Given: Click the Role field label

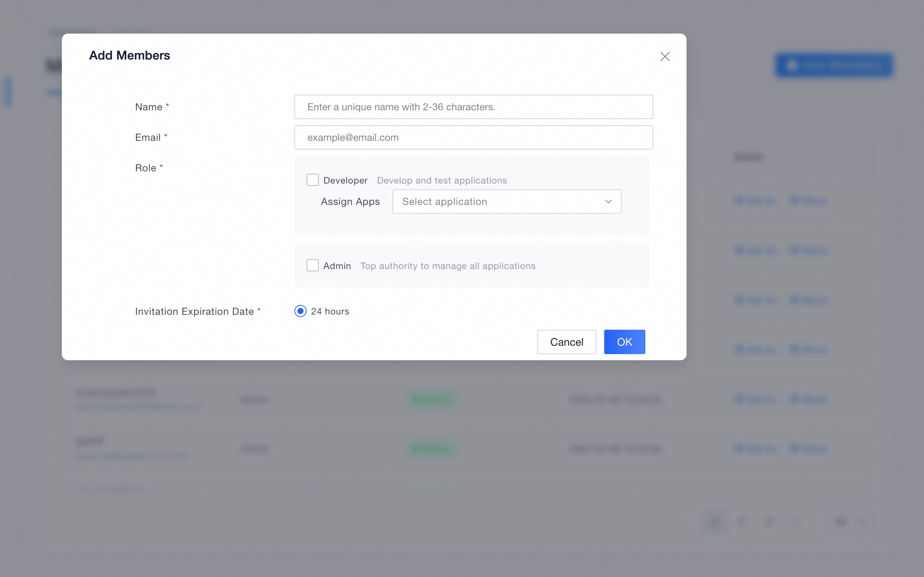Looking at the screenshot, I should coord(145,168).
